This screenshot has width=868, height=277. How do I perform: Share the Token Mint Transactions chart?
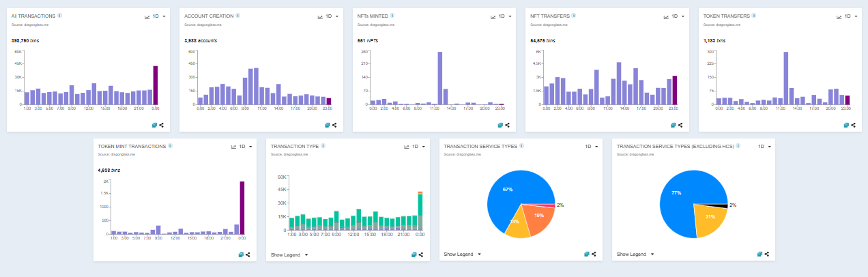(x=248, y=254)
